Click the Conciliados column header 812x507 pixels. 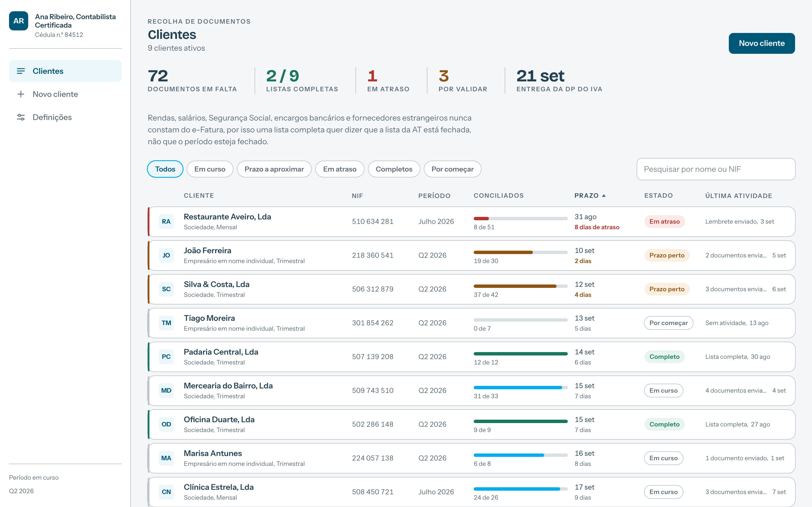coord(498,195)
